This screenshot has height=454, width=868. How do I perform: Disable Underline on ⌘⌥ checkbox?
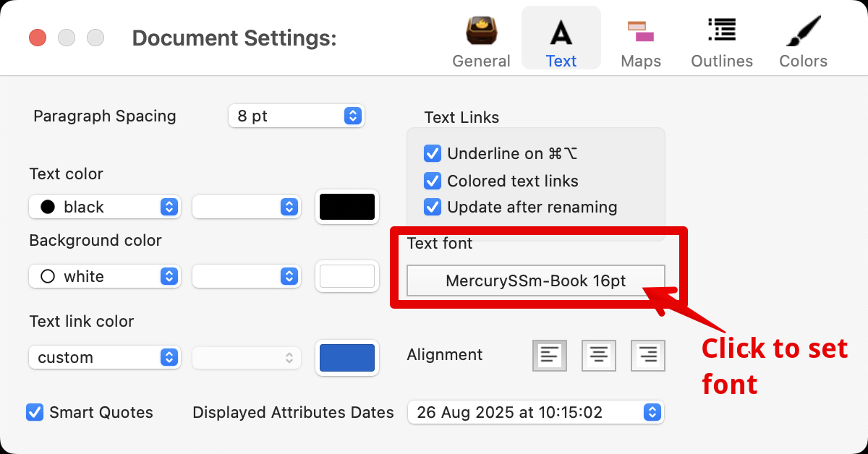[x=433, y=153]
